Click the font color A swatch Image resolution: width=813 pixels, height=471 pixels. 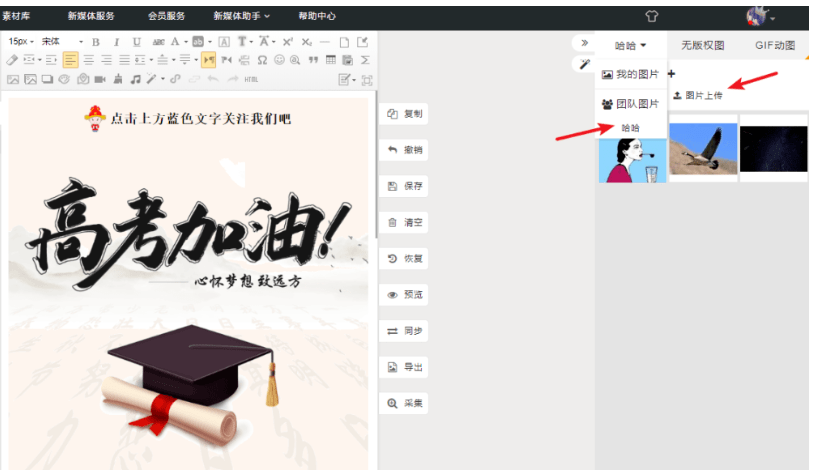175,42
